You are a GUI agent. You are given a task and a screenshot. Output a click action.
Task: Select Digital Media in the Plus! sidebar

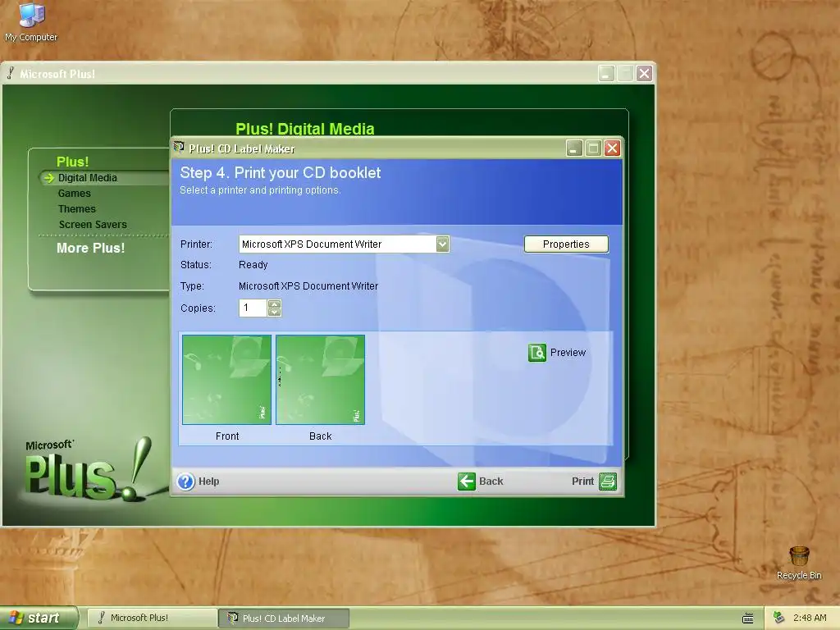[x=87, y=178]
